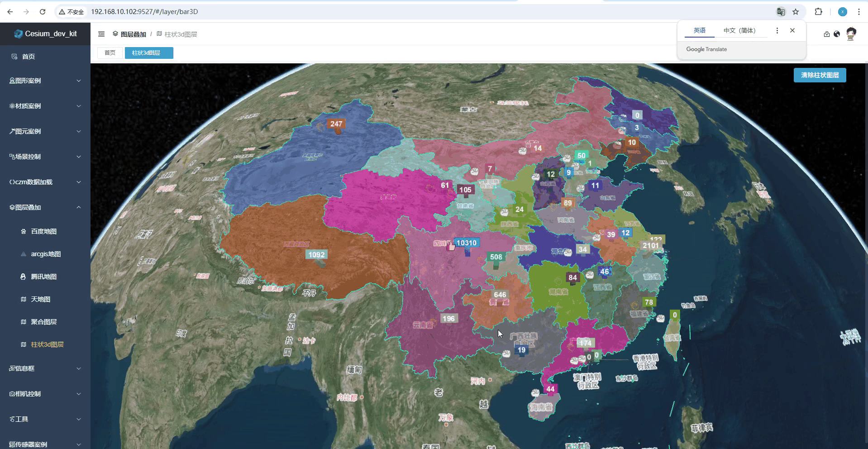This screenshot has height=449, width=868.
Task: Click the map-pin icon in the header
Action: click(x=826, y=34)
